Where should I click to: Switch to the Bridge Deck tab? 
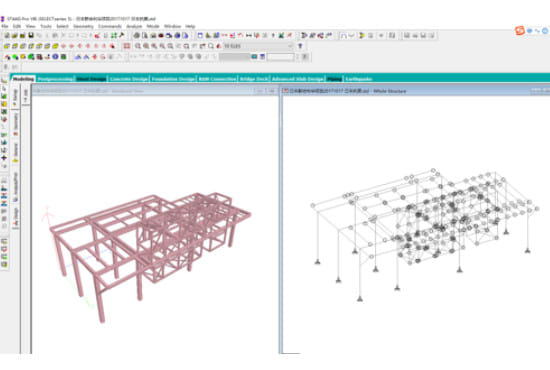coord(254,79)
